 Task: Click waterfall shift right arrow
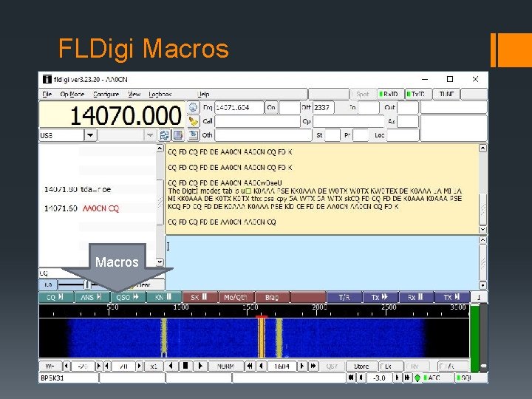coord(200,366)
